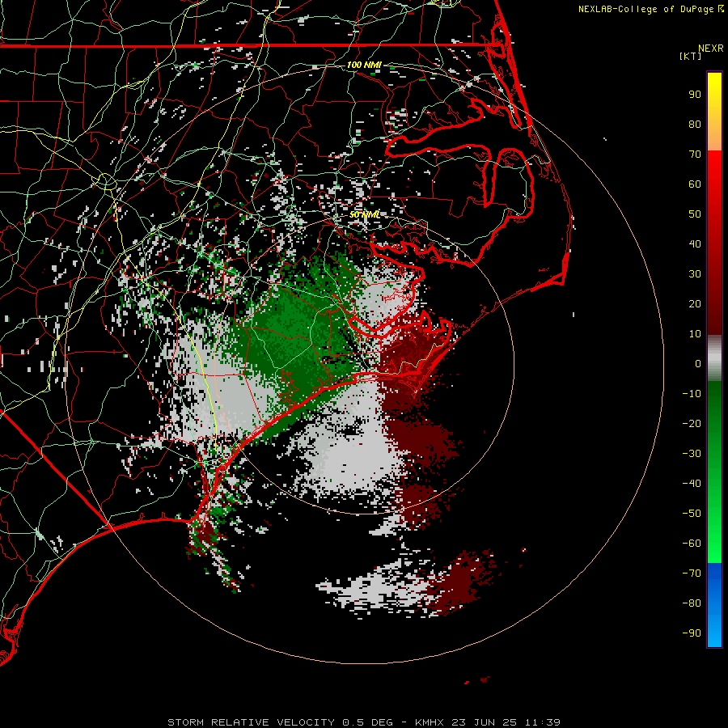728x728 pixels.
Task: Click the -60 value on velocity scale
Action: coord(692,544)
